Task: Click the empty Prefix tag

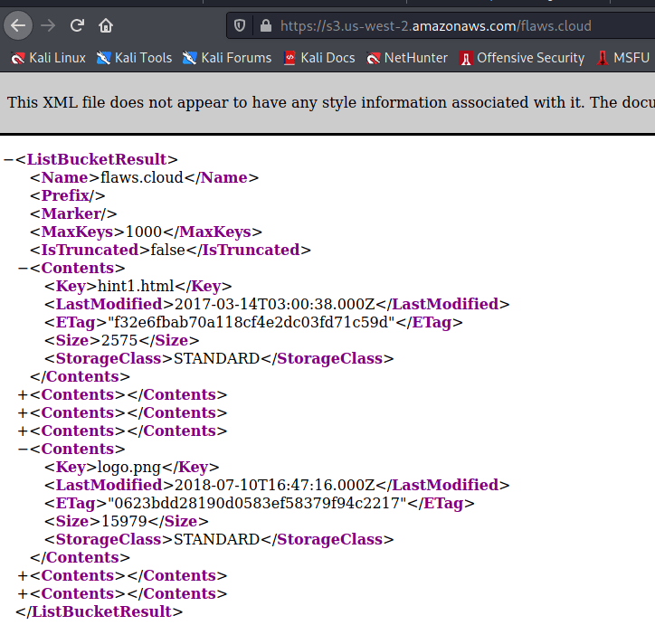Action: [68, 195]
